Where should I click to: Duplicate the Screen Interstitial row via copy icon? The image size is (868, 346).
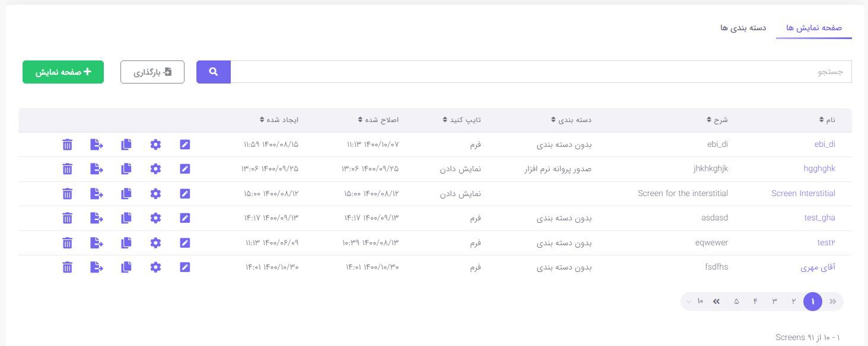126,194
